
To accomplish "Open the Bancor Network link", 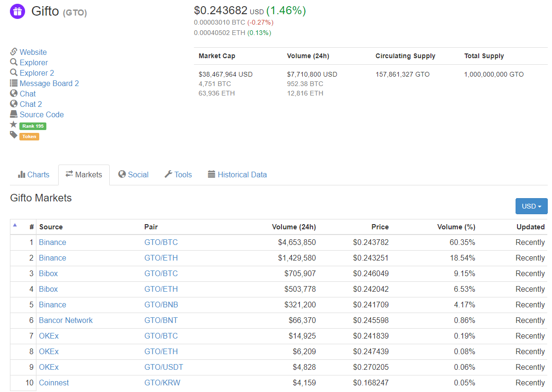I will (66, 320).
